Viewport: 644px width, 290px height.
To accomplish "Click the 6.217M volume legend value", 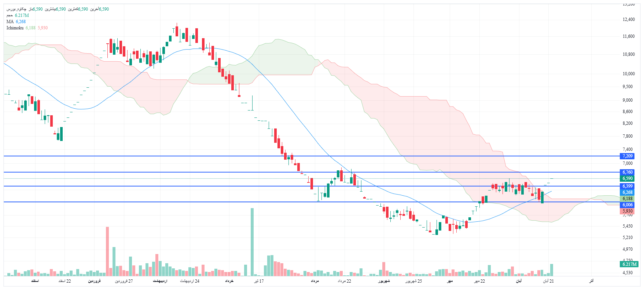I will click(x=22, y=15).
